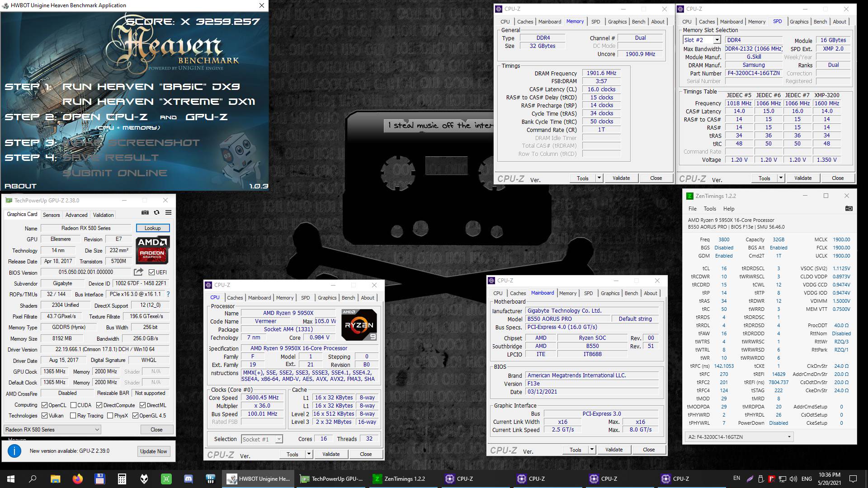Toggle the CUDA checkbox
Image resolution: width=868 pixels, height=488 pixels.
click(x=73, y=405)
